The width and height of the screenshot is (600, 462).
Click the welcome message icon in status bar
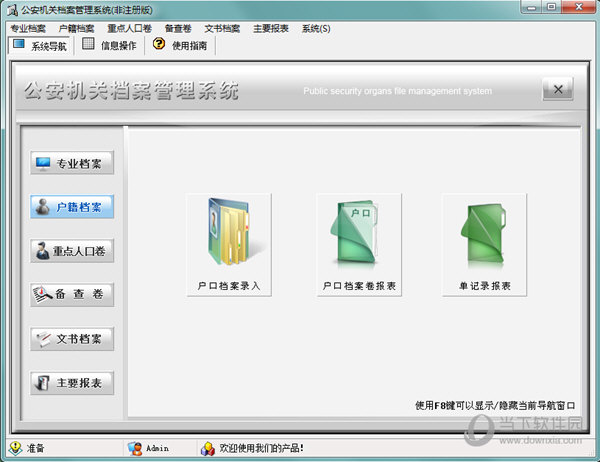[208, 448]
